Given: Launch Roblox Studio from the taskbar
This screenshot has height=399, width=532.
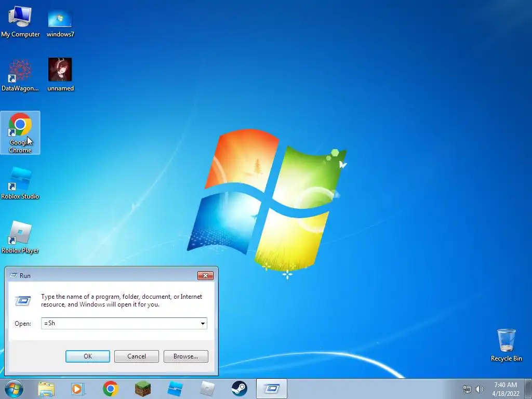Looking at the screenshot, I should (175, 389).
